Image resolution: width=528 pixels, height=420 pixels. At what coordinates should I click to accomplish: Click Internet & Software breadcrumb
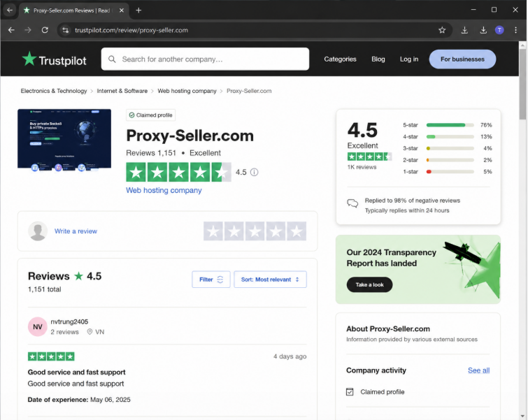click(122, 91)
